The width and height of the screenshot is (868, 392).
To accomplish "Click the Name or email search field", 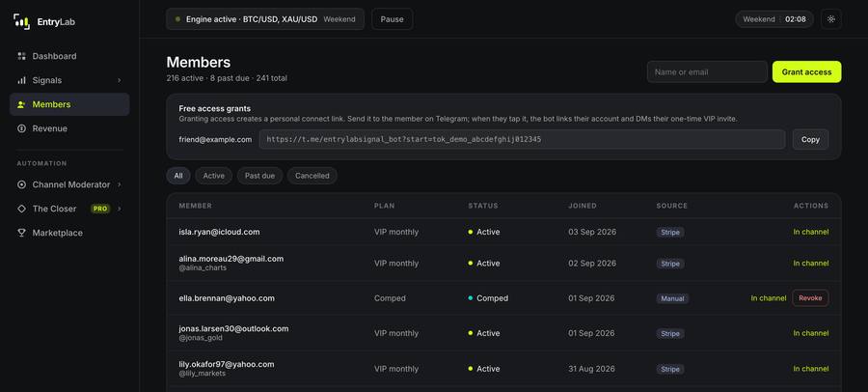I will [x=708, y=72].
